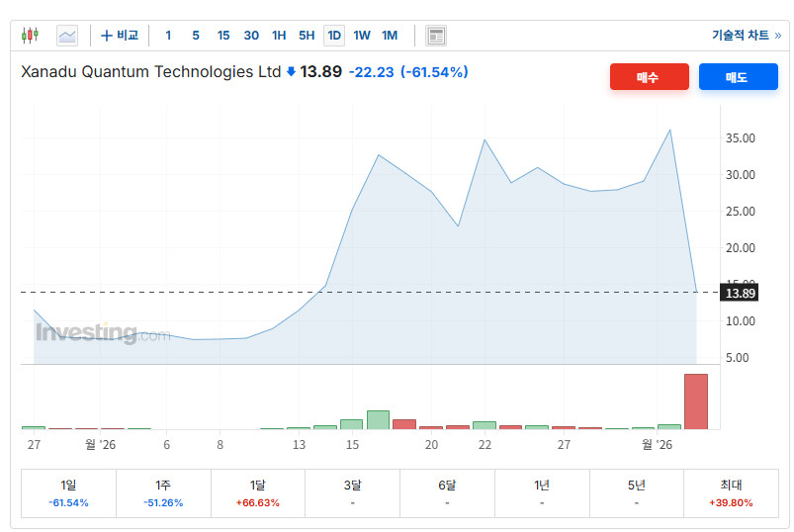Screen dimensions: 794x532
Task: Select the 1년 period cell
Action: (542, 493)
